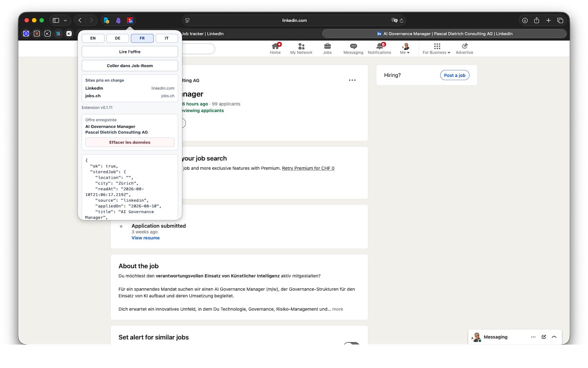588x368 pixels.
Task: Go to LinkedIn Home
Action: (x=275, y=49)
